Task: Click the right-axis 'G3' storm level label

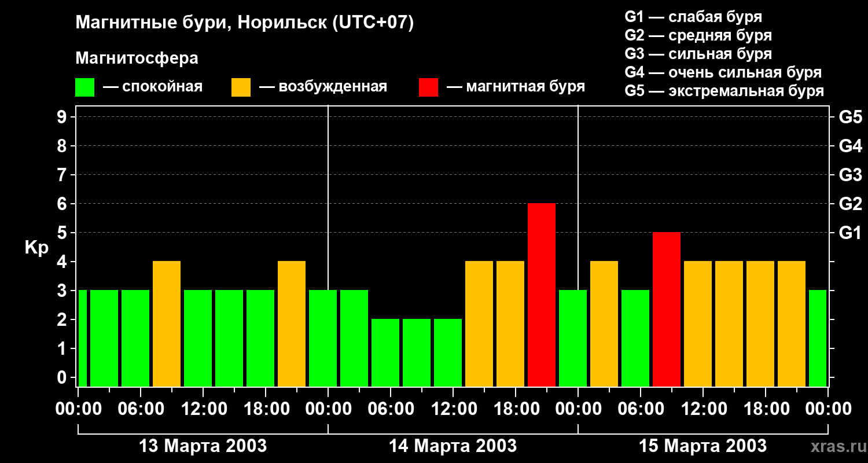Action: click(851, 175)
